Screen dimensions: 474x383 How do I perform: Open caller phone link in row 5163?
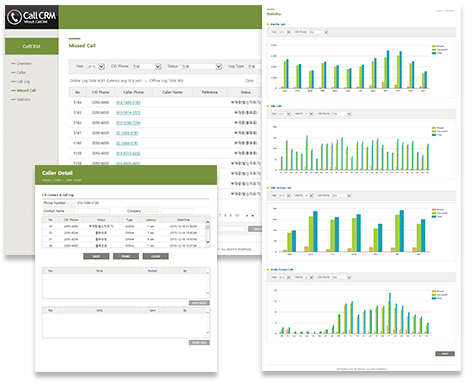tap(128, 113)
